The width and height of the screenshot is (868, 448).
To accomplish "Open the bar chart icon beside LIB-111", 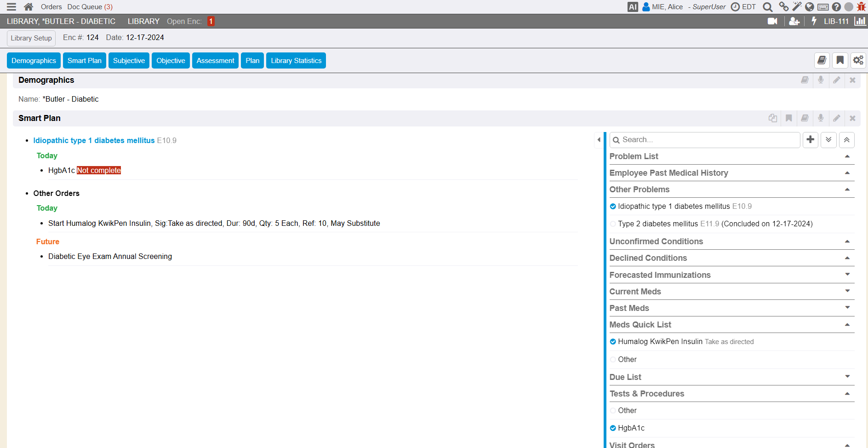I will (860, 21).
